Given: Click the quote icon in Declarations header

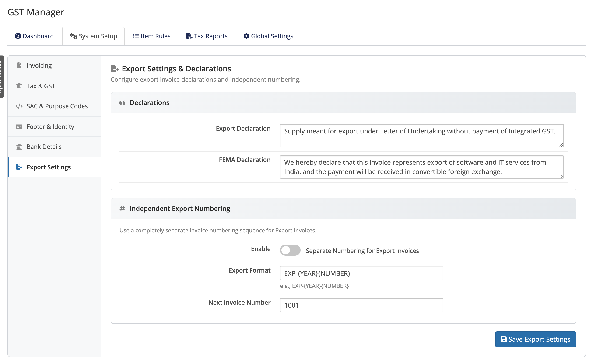Looking at the screenshot, I should tap(122, 103).
